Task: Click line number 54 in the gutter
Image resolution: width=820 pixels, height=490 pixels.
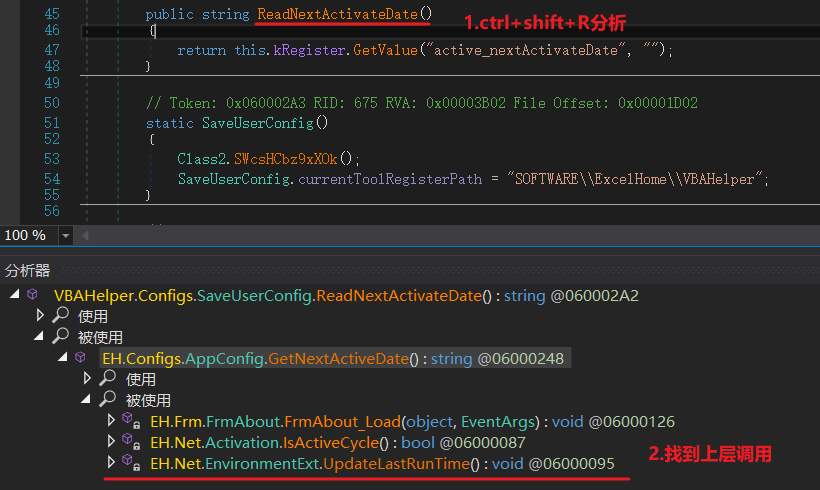Action: (x=52, y=179)
